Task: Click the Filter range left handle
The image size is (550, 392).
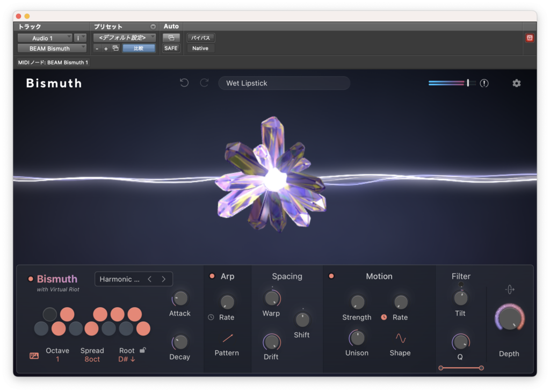Action: point(441,368)
